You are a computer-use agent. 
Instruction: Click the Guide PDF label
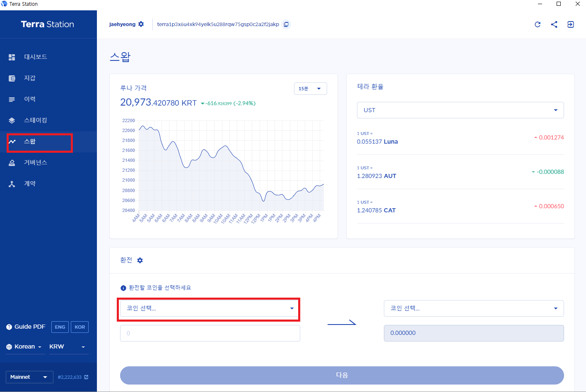[30, 327]
